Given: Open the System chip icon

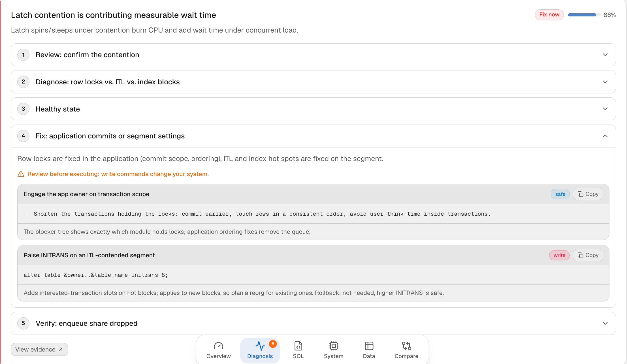Looking at the screenshot, I should coord(334,346).
